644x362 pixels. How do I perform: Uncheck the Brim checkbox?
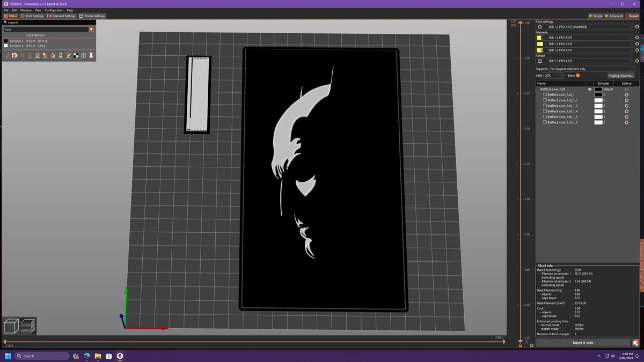tap(578, 76)
